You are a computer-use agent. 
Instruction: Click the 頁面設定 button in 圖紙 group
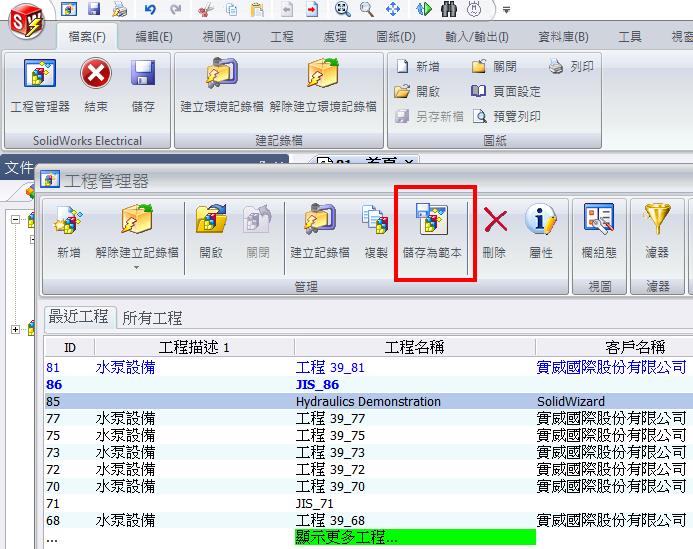(x=507, y=91)
